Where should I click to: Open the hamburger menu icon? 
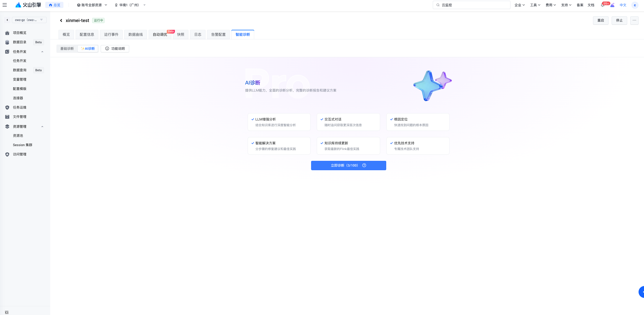tap(5, 5)
